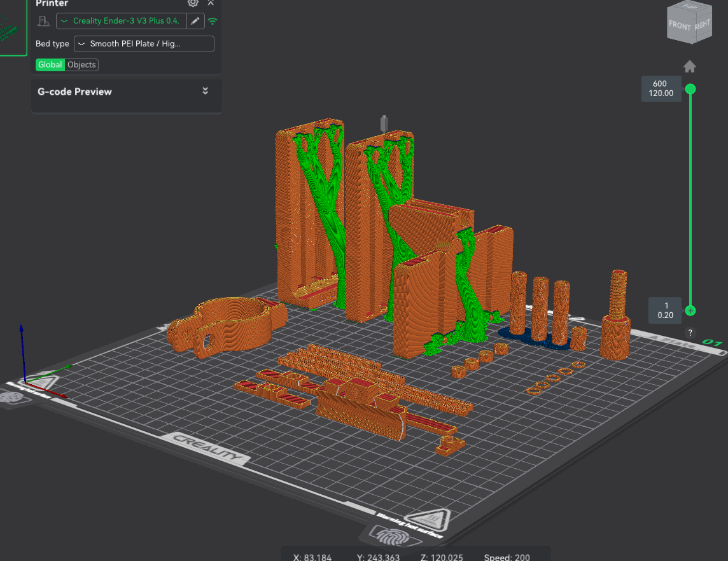Check the printer Wi-Fi connection icon
Viewport: 728px width, 561px height.
(x=213, y=21)
